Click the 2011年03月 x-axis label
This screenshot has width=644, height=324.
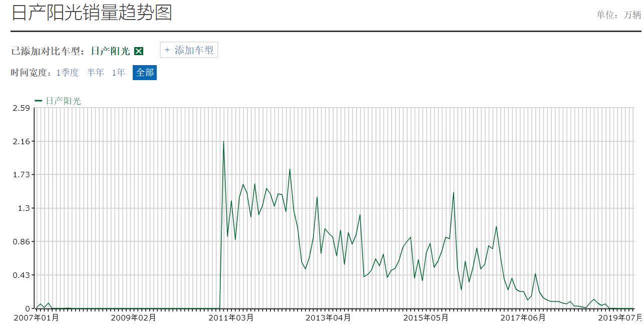231,317
